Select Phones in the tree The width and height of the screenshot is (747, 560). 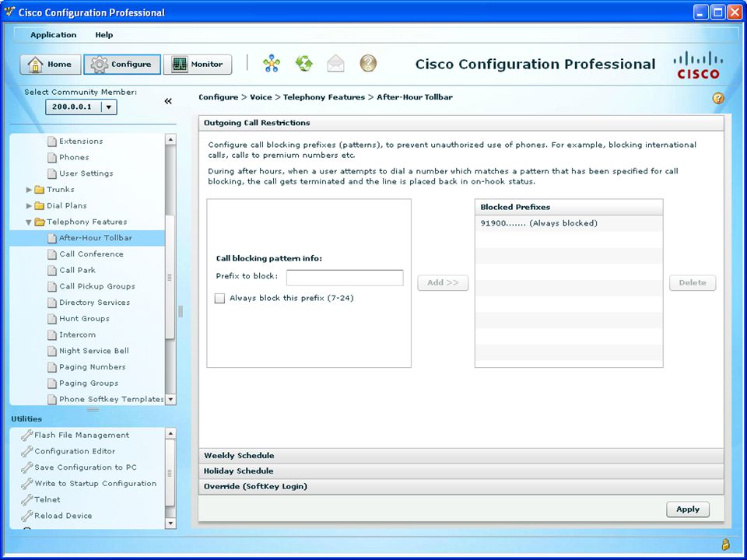[x=74, y=158]
